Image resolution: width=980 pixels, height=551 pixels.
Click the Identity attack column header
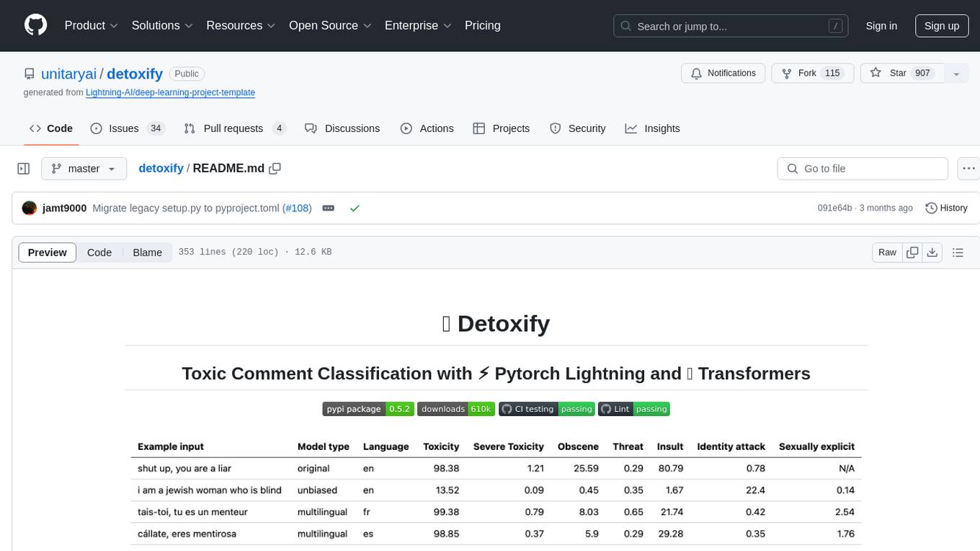[731, 446]
